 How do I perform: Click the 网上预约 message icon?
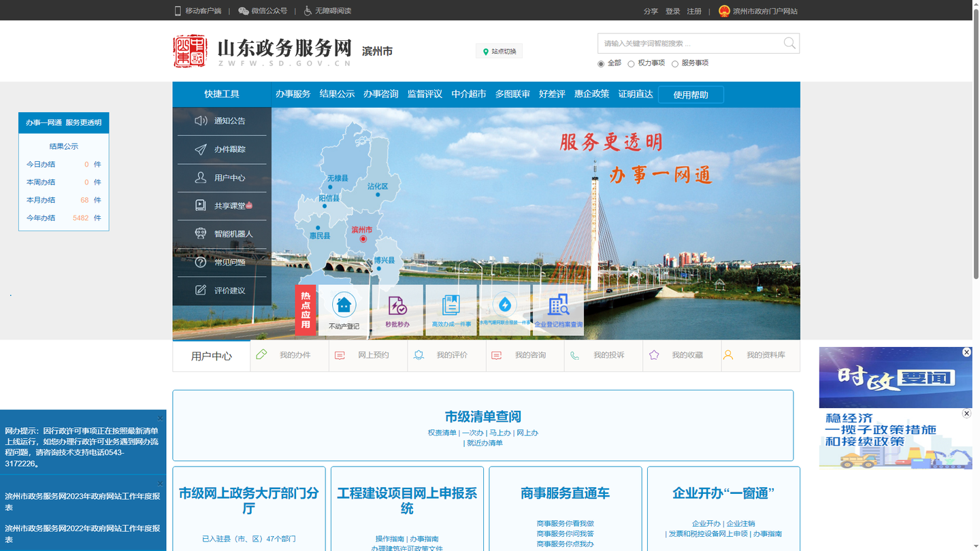tap(340, 355)
